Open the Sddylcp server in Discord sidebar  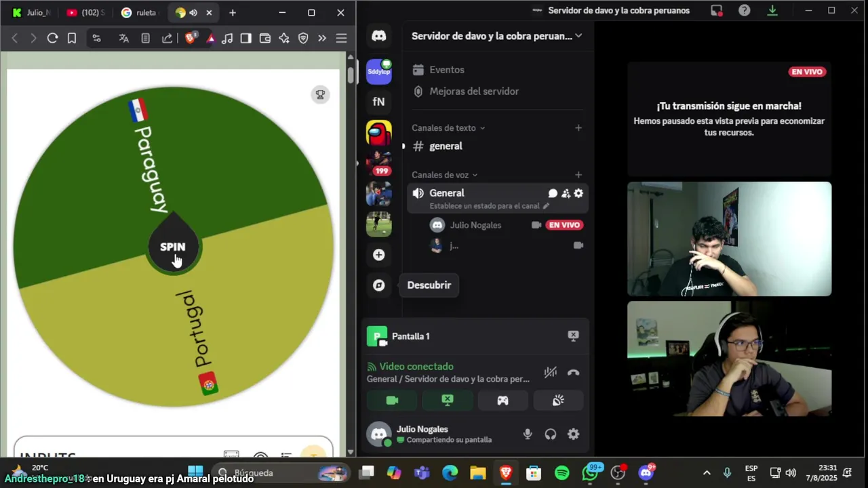pyautogui.click(x=379, y=71)
